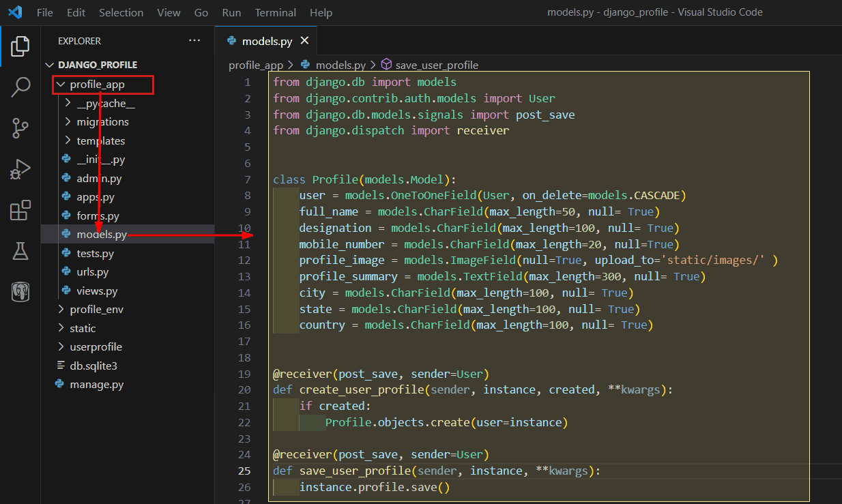The height and width of the screenshot is (504, 842).
Task: Open the Extensions view
Action: click(x=20, y=209)
